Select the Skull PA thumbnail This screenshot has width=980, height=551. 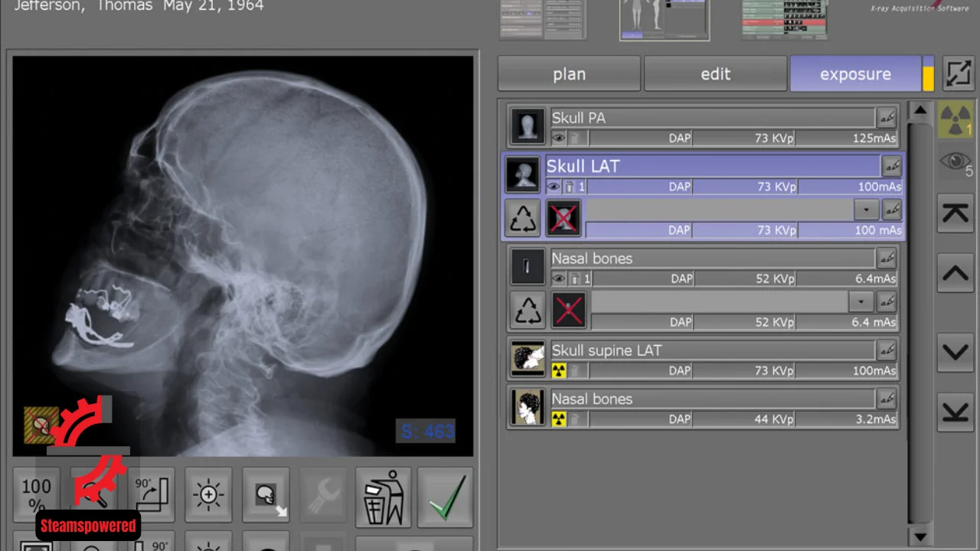click(528, 126)
